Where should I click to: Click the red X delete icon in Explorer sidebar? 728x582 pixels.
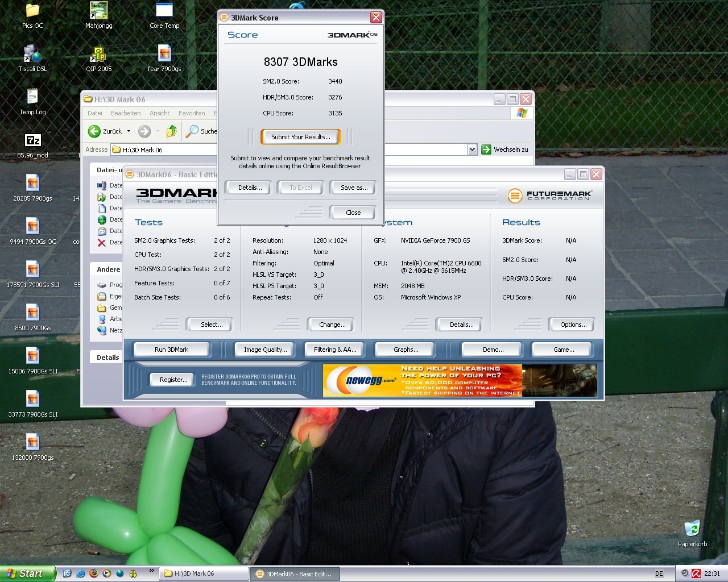[x=101, y=242]
